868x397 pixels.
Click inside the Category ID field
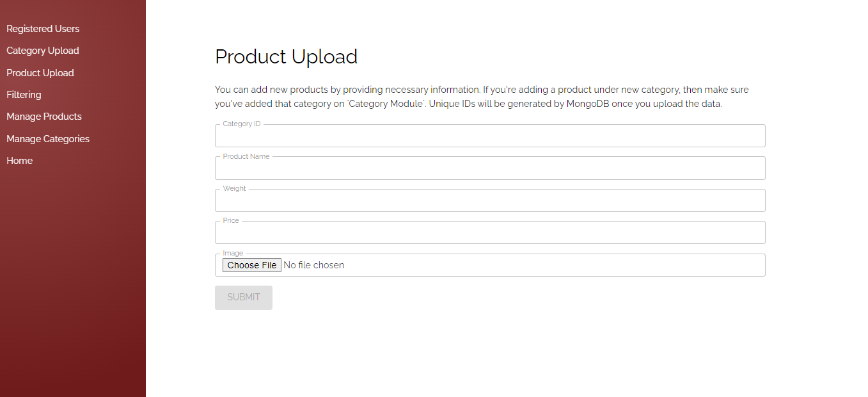click(x=489, y=136)
